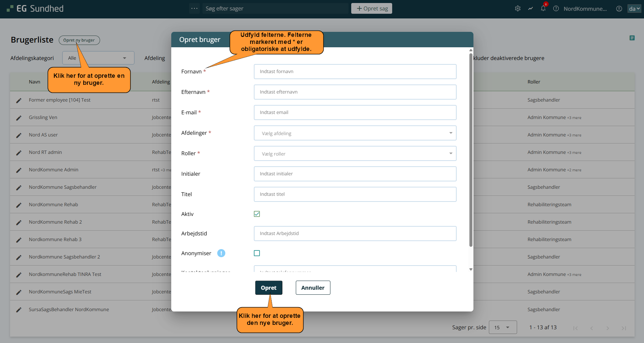Open the Afdelingskategori Alle dropdown
Viewport: 644px width, 343px height.
click(x=98, y=58)
